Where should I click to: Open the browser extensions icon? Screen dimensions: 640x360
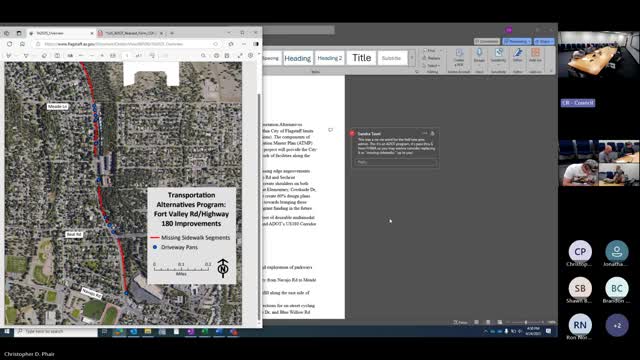tap(231, 44)
